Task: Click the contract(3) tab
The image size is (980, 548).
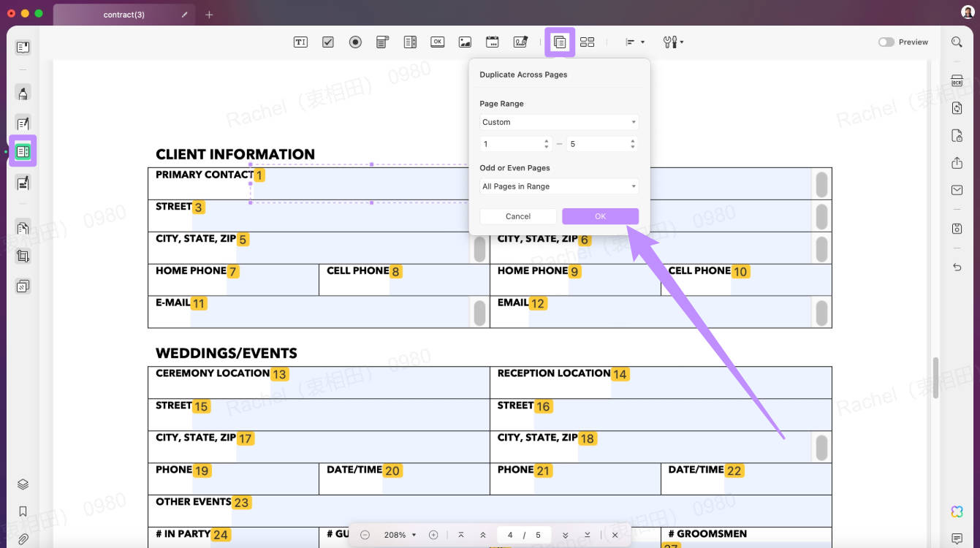Action: click(x=124, y=15)
